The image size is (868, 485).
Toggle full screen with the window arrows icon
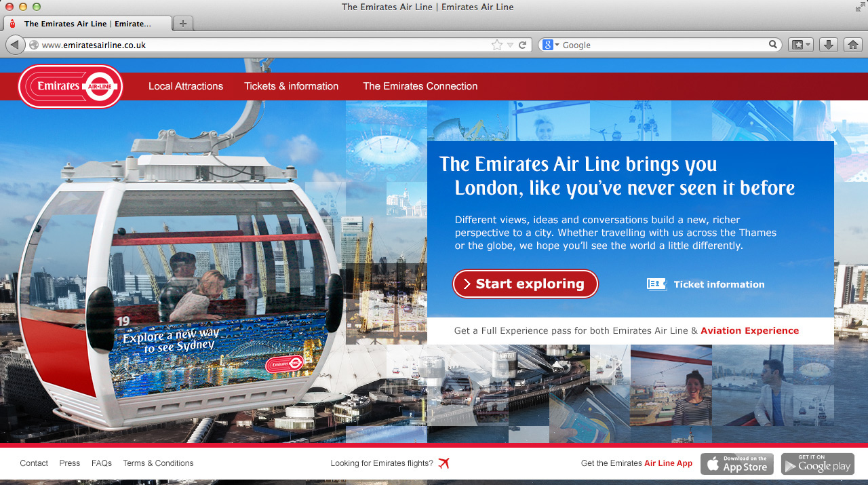pyautogui.click(x=860, y=7)
